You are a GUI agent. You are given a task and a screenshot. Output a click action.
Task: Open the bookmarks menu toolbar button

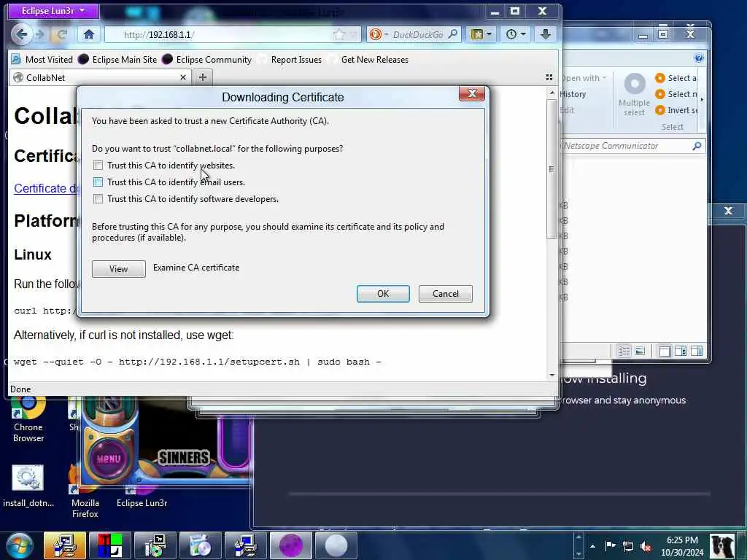[x=481, y=34]
